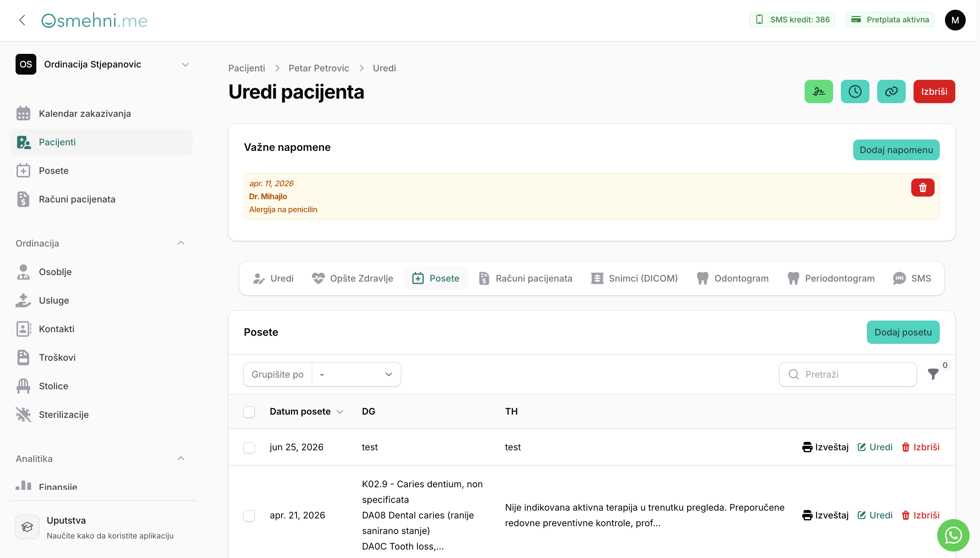Print Izveštaj for jun 25, 2026 visit
The image size is (980, 558).
pos(825,447)
